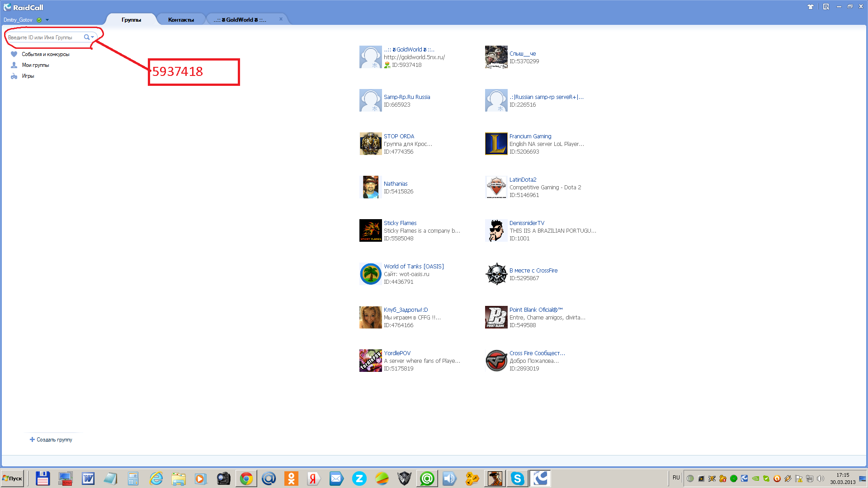The width and height of the screenshot is (868, 488).
Task: Open Francium Gaming group link
Action: click(x=530, y=136)
